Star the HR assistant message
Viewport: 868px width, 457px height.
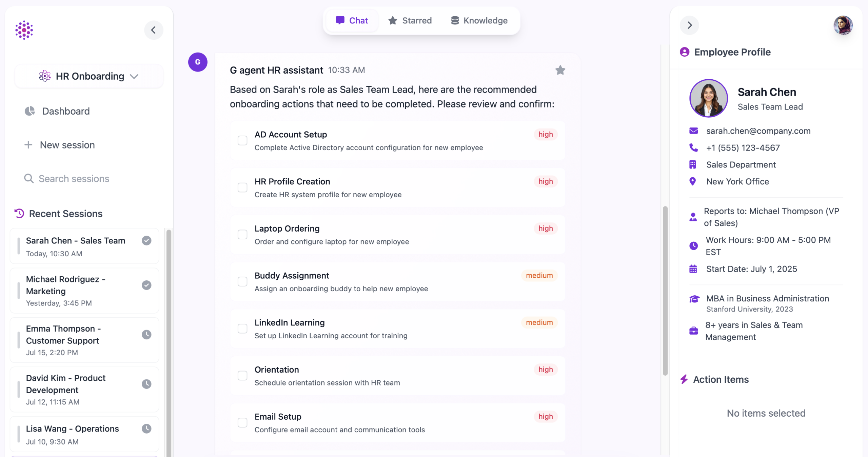[x=560, y=70]
